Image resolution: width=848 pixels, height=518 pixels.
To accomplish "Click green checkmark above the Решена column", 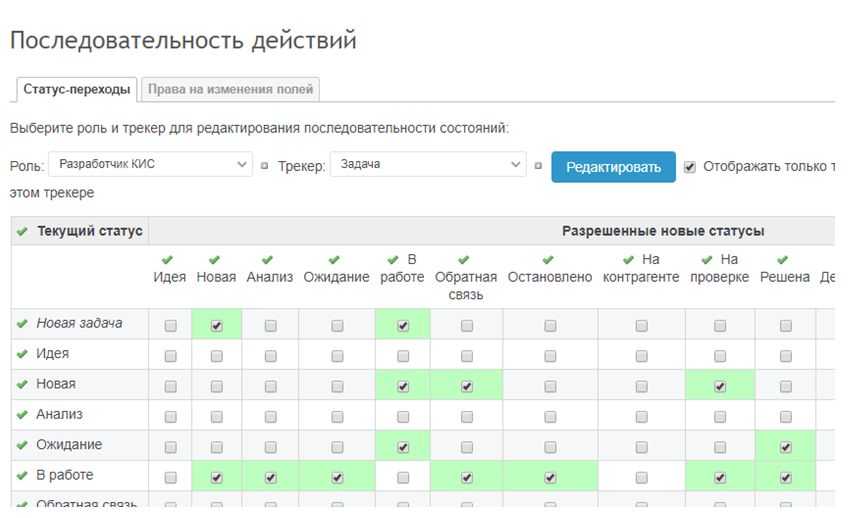I will tap(783, 260).
